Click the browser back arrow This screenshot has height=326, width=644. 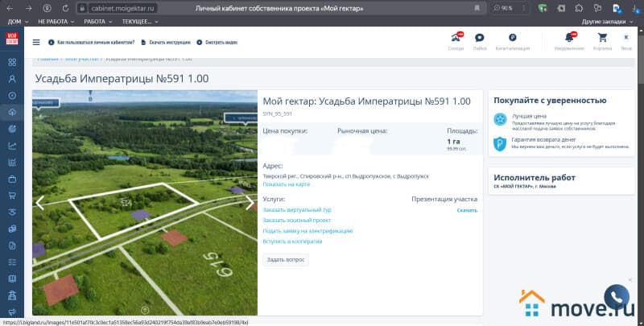10,8
